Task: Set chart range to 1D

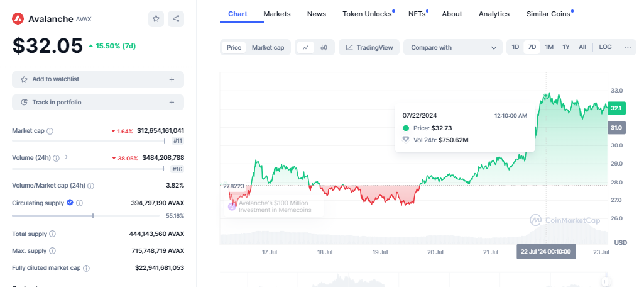Action: (515, 47)
